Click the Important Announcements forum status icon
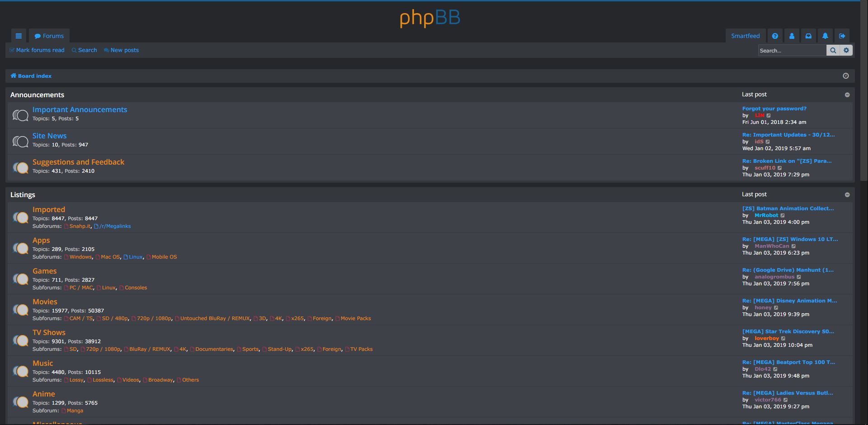868x425 pixels. pyautogui.click(x=20, y=115)
